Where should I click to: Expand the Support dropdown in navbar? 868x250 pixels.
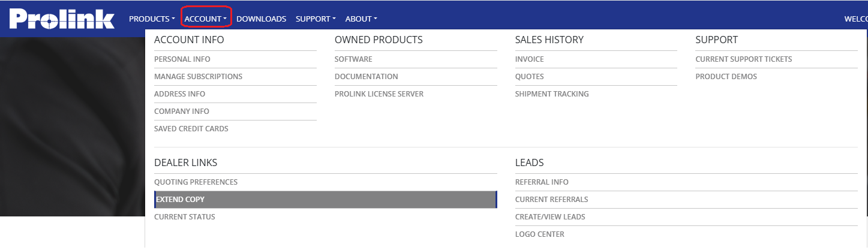pyautogui.click(x=316, y=19)
